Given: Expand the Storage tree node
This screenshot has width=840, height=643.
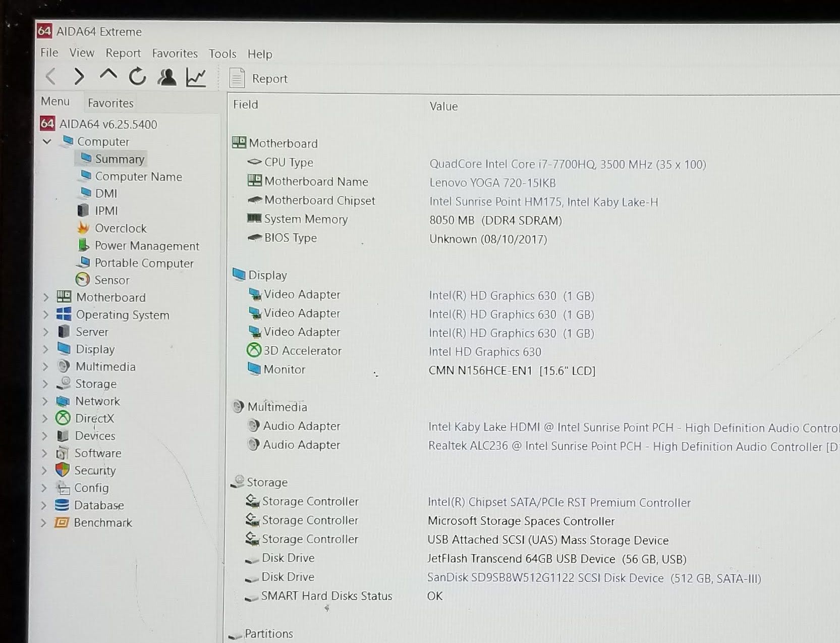Looking at the screenshot, I should 45,384.
